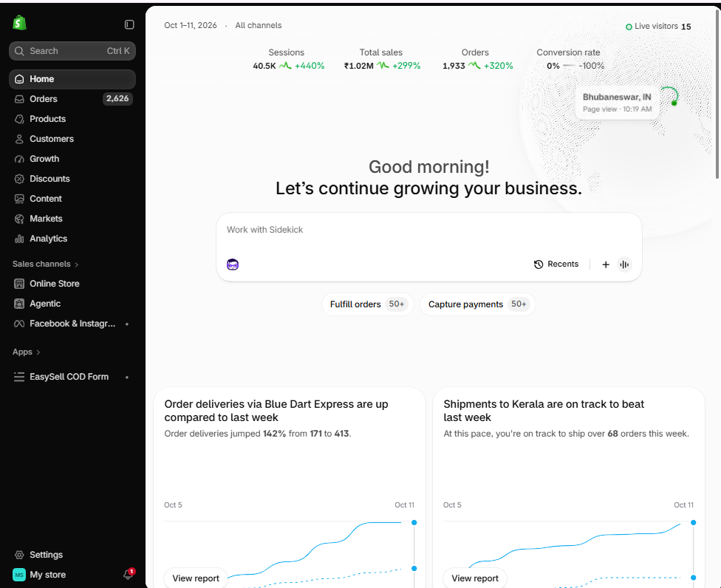
Task: Click the Meta logo icon for Facebook & Instagram
Action: pos(19,324)
